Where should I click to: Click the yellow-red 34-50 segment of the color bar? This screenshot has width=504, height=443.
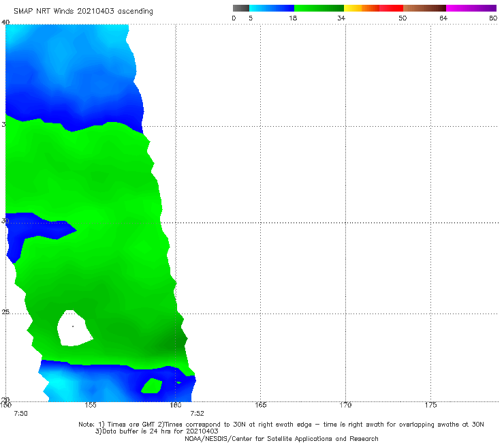tap(373, 8)
